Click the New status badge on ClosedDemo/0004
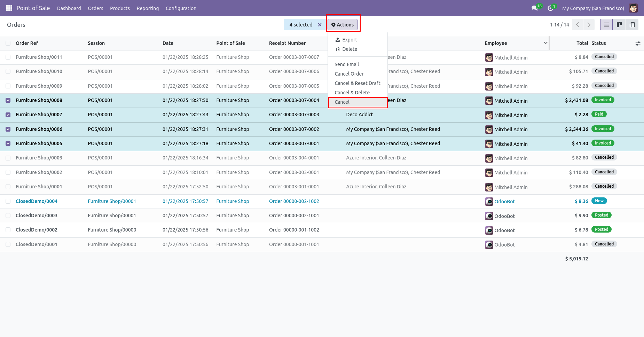Image resolution: width=644 pixels, height=337 pixels. tap(599, 201)
